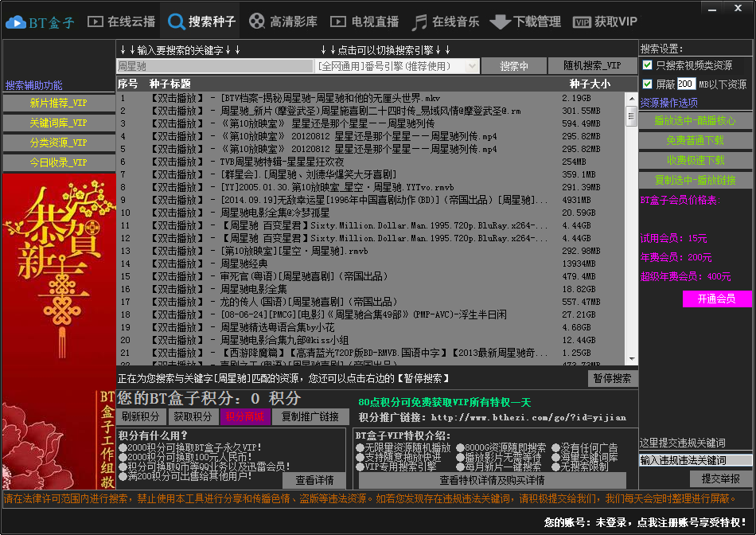The width and height of the screenshot is (756, 535).
Task: Click the 刷新积分 button
Action: click(x=141, y=416)
